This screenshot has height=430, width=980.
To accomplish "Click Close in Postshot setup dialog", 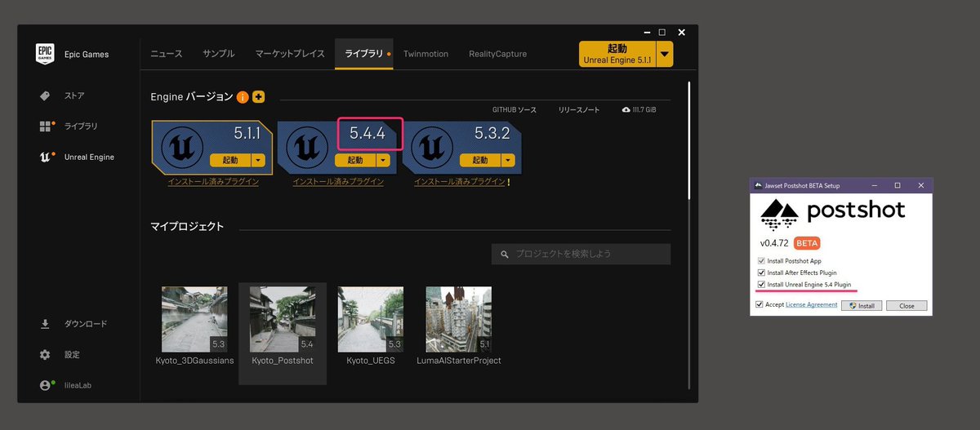I will [906, 306].
